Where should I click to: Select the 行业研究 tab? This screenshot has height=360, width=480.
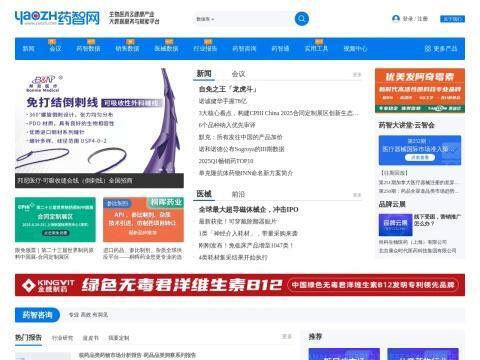tap(62, 338)
